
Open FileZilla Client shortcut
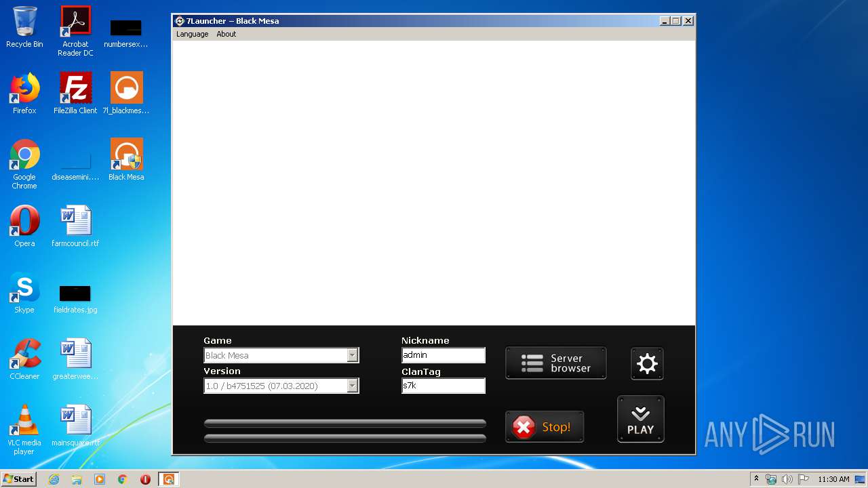(x=75, y=94)
